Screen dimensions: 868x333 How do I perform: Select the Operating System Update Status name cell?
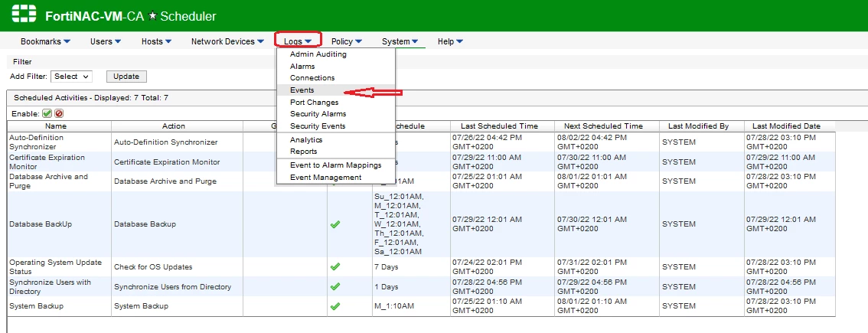[x=59, y=267]
